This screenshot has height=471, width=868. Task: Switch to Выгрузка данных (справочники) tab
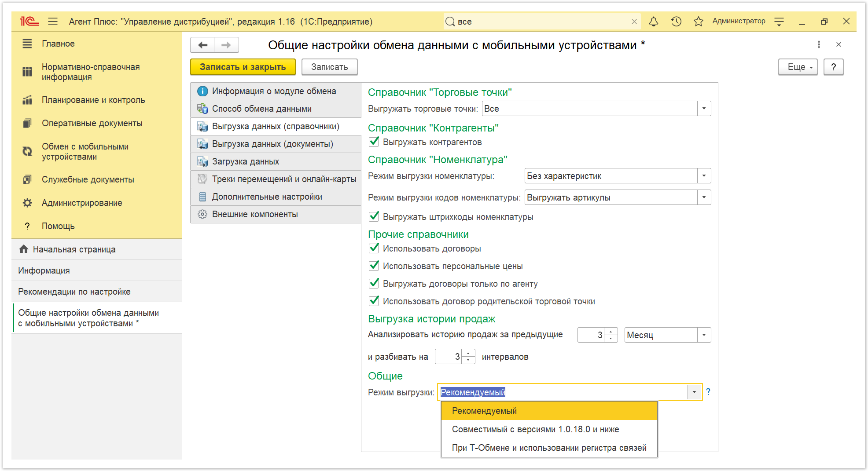point(276,126)
